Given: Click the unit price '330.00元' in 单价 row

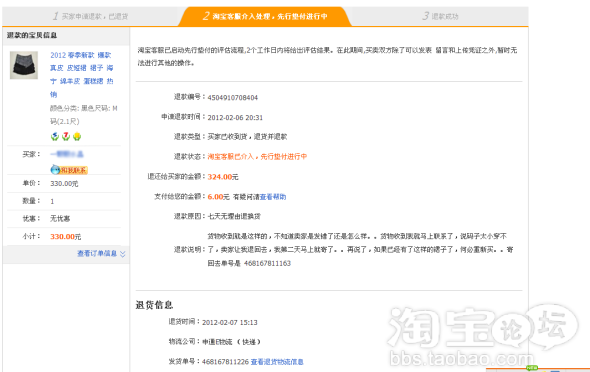Looking at the screenshot, I should coord(64,184).
